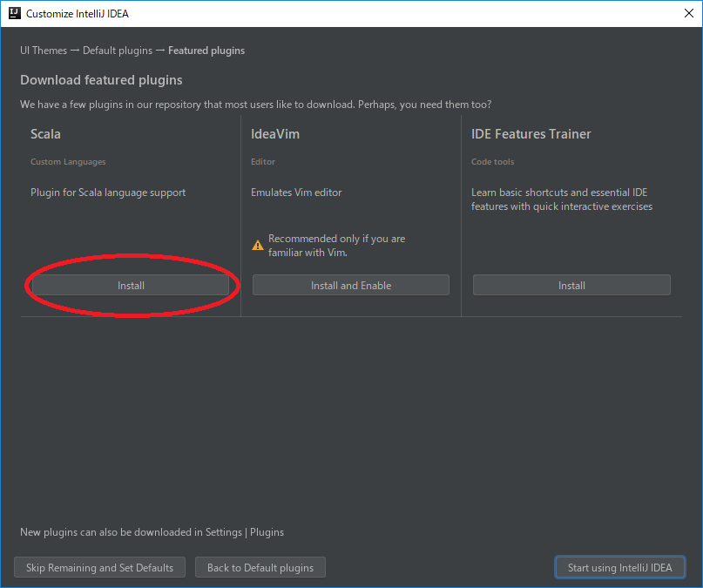Click Install and Enable for IdeaVim
The width and height of the screenshot is (703, 588).
click(x=350, y=285)
